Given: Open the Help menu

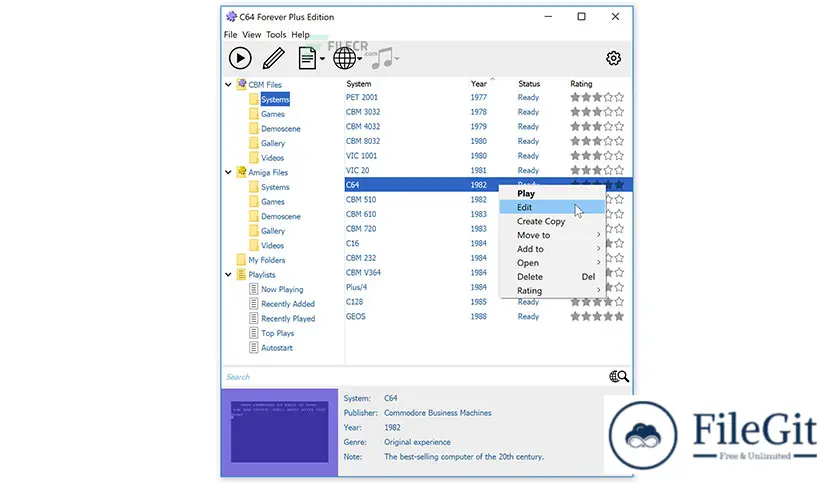Looking at the screenshot, I should [300, 35].
